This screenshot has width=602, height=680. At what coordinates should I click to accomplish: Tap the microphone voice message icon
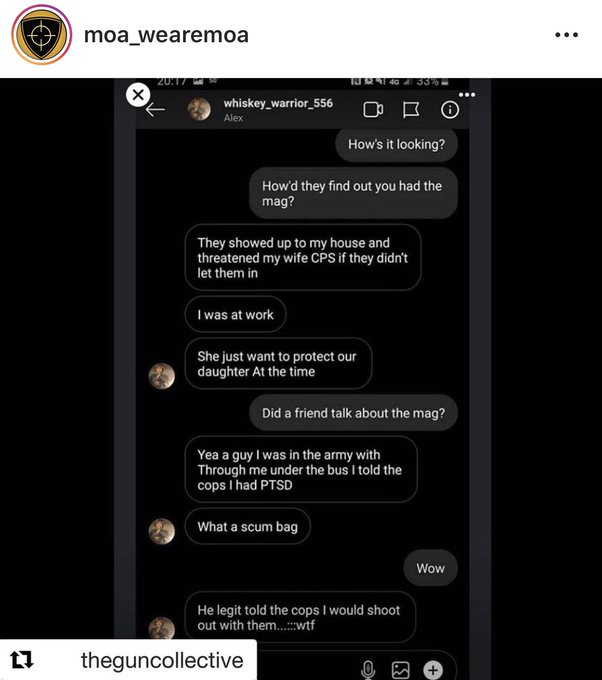(368, 669)
